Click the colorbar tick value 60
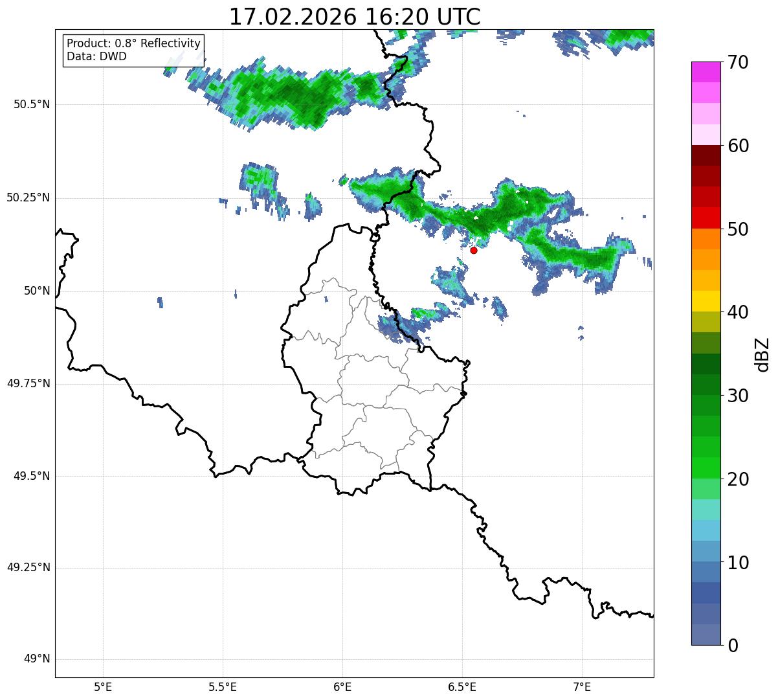Screen dimensions: 778x700 [x=738, y=146]
